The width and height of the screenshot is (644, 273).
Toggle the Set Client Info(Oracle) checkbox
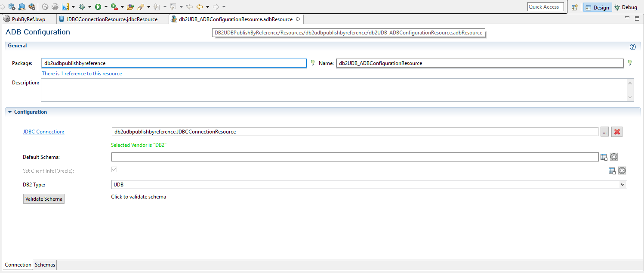click(114, 170)
